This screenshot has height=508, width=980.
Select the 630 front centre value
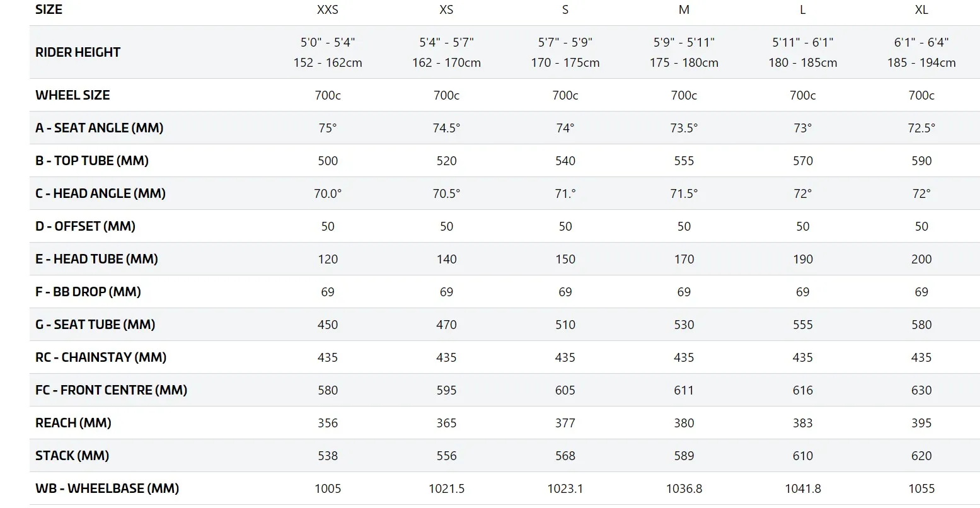tap(921, 390)
